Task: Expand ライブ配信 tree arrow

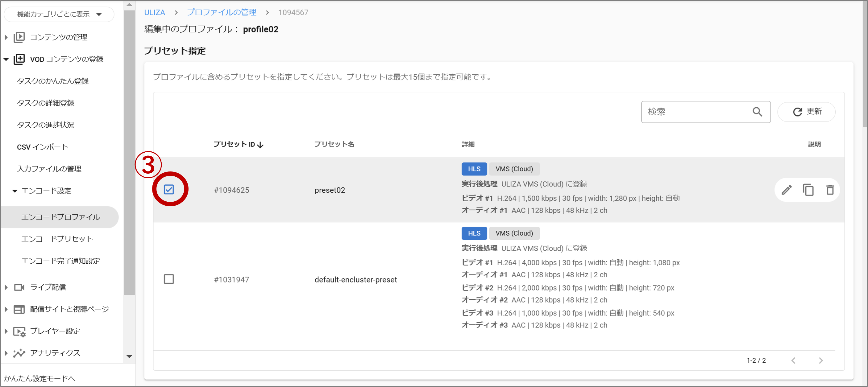Action: point(6,287)
